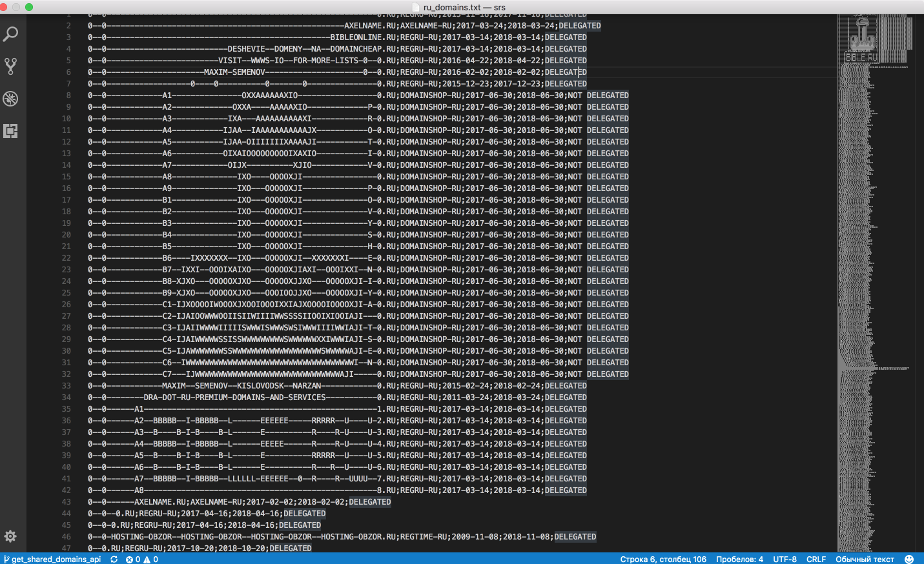Click DELEGATED word on line 44

point(305,514)
